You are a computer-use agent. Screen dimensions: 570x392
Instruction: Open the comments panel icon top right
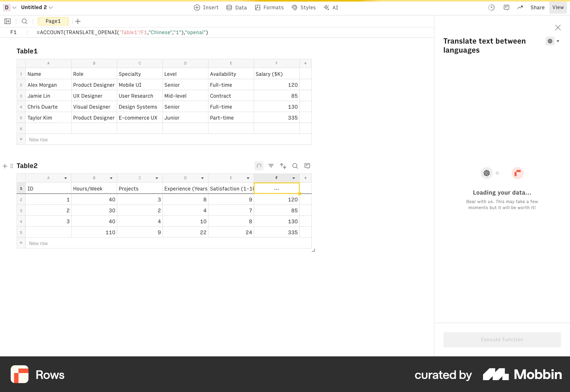pos(506,7)
